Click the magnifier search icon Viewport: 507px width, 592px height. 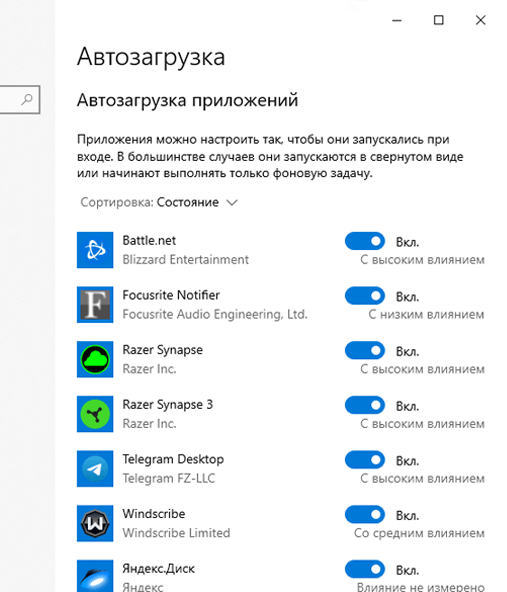point(27,100)
